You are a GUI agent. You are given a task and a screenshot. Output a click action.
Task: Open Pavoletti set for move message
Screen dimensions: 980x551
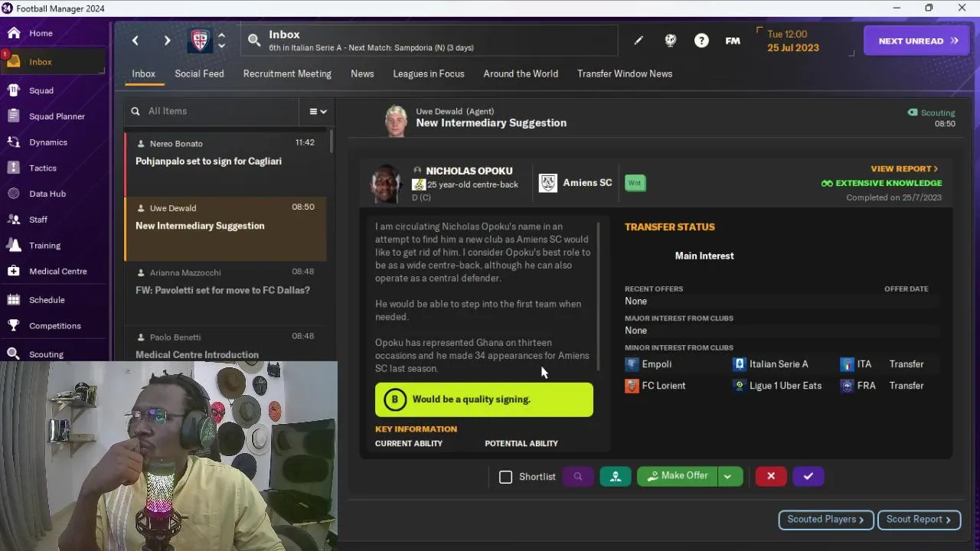[x=227, y=293]
